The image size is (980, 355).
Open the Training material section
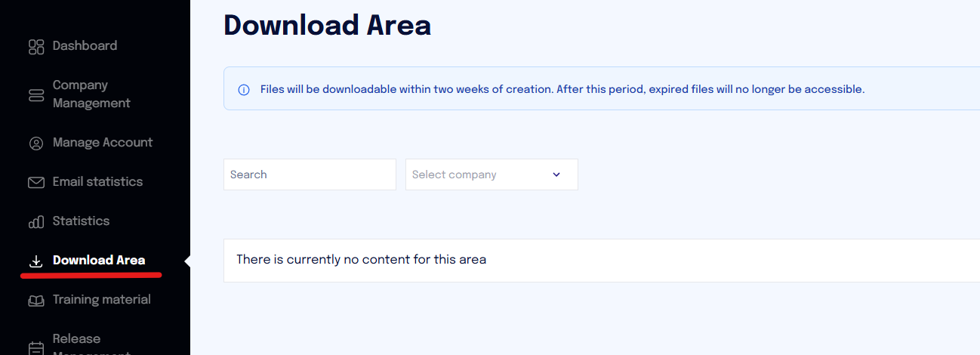tap(102, 300)
